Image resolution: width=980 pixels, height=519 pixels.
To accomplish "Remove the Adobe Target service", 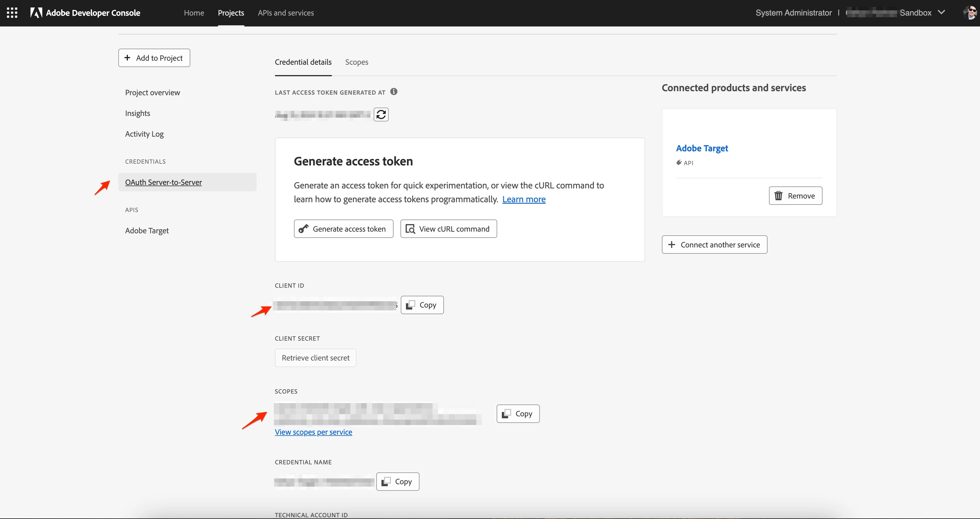I will (x=795, y=196).
